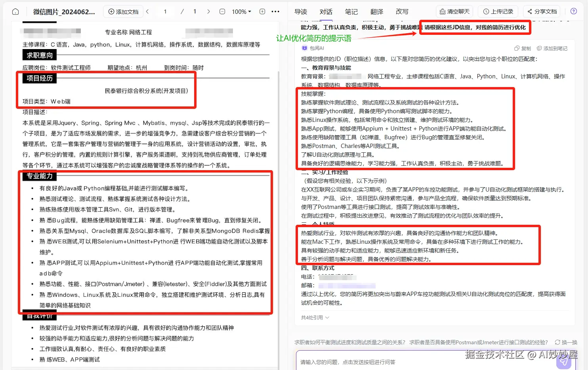Click the 专业能力 heading in the resume

[x=40, y=176]
